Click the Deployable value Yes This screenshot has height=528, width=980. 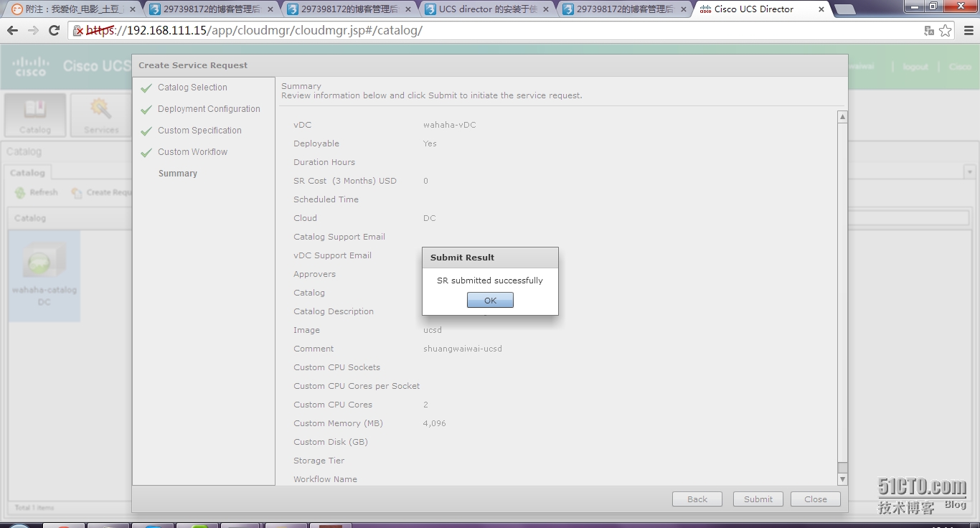(430, 143)
